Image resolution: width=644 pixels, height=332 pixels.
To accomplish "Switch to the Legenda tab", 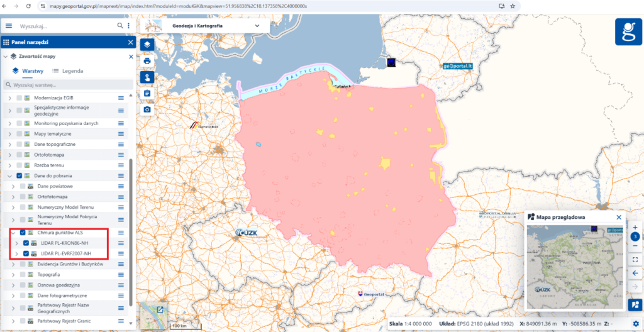I will coord(68,70).
